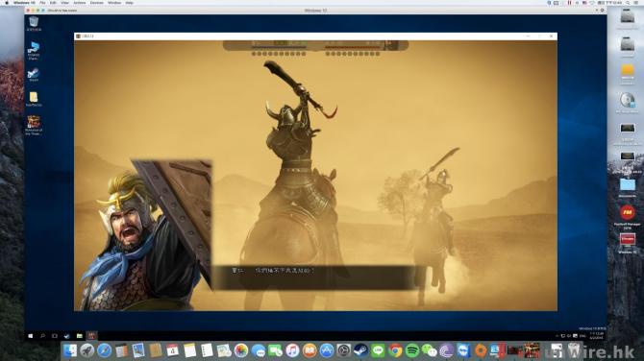Open the Devices menu in menu bar

pyautogui.click(x=97, y=3)
